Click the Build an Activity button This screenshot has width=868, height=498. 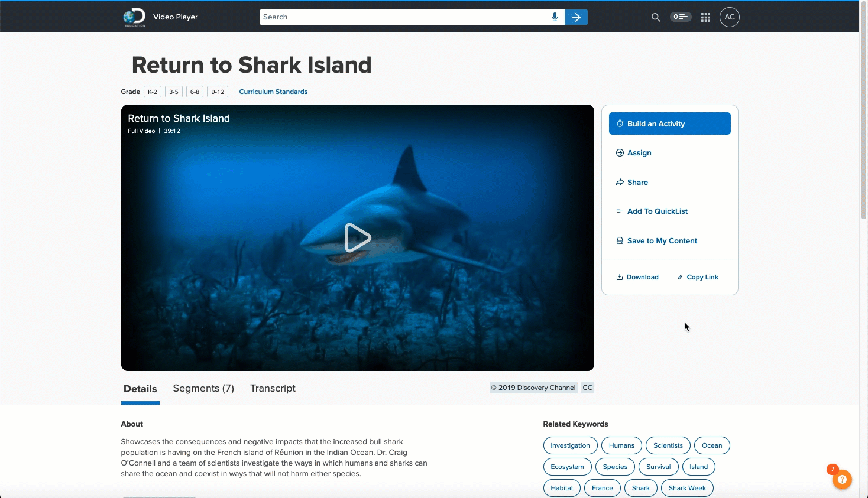point(670,123)
